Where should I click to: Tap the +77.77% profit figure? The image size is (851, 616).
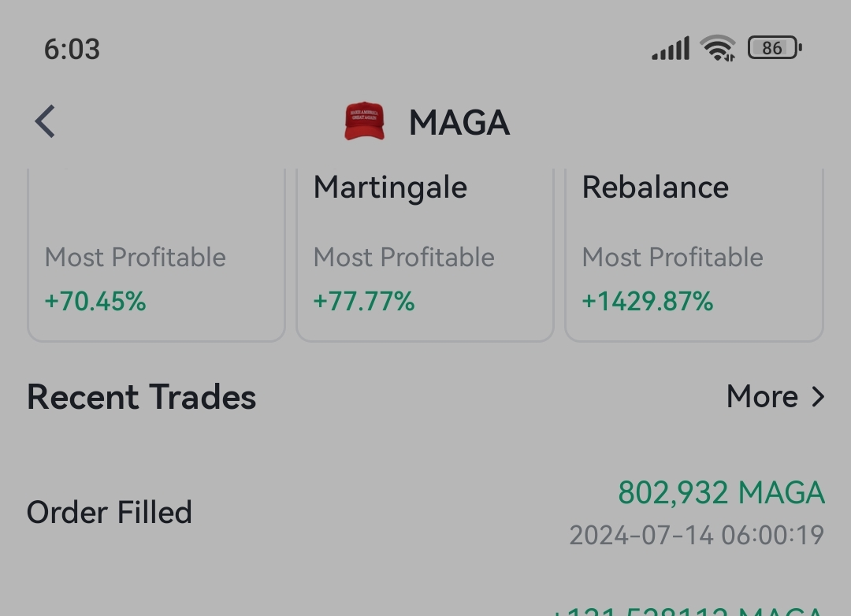[x=363, y=301]
